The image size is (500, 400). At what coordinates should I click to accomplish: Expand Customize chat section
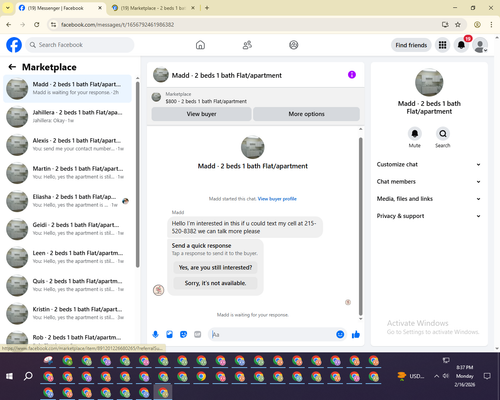click(429, 164)
